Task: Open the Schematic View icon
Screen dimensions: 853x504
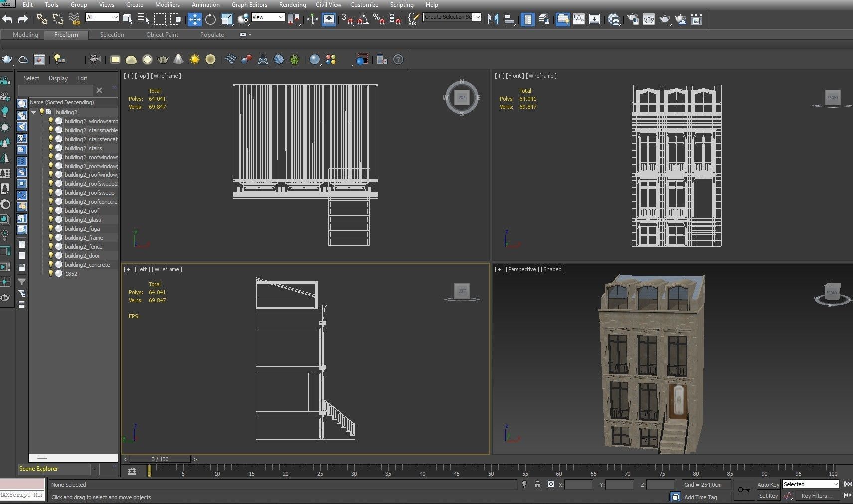Action: pyautogui.click(x=594, y=19)
